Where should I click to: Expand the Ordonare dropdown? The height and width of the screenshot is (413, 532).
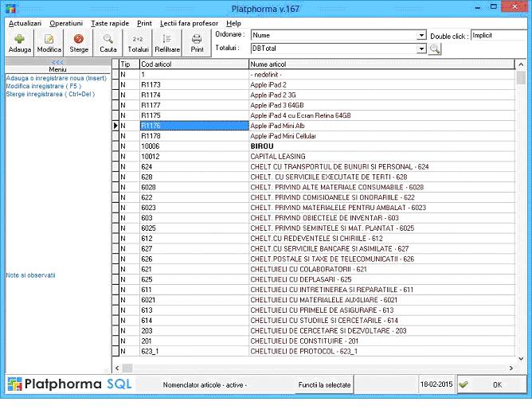point(421,36)
